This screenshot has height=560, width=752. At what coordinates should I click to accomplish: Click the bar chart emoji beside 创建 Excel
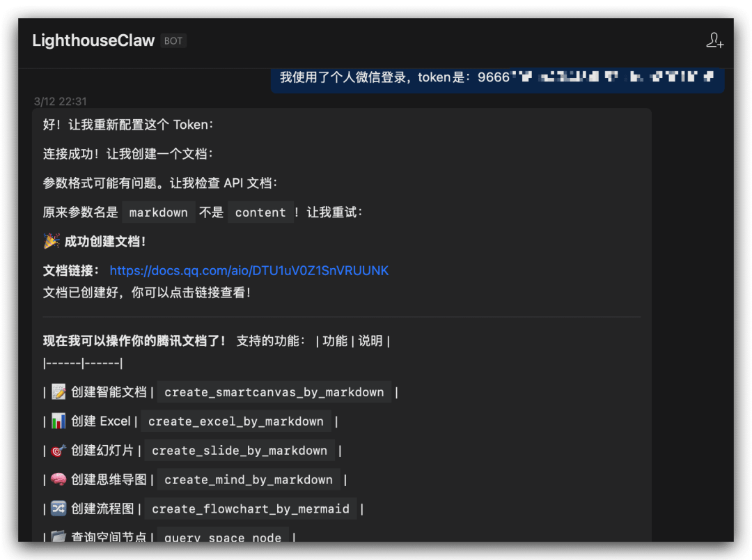(59, 421)
